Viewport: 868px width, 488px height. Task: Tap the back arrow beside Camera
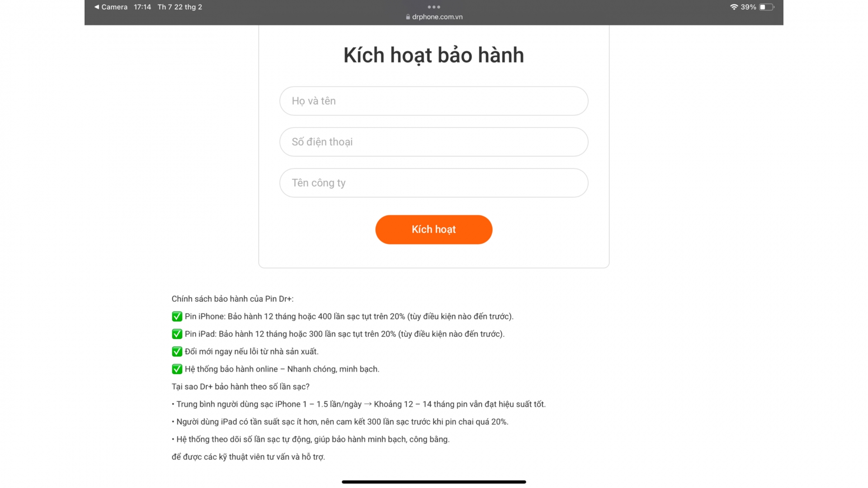[96, 7]
